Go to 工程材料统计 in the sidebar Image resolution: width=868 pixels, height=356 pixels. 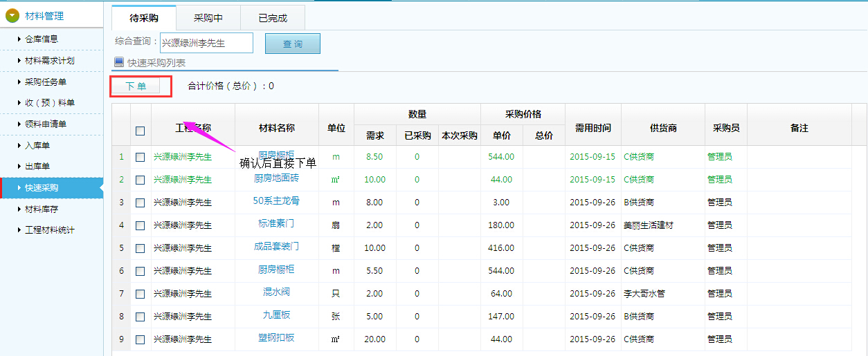pyautogui.click(x=49, y=230)
